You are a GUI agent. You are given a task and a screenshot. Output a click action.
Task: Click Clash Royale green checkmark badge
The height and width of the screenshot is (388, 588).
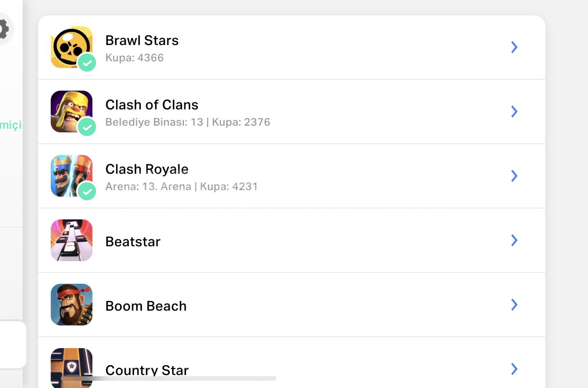(87, 191)
